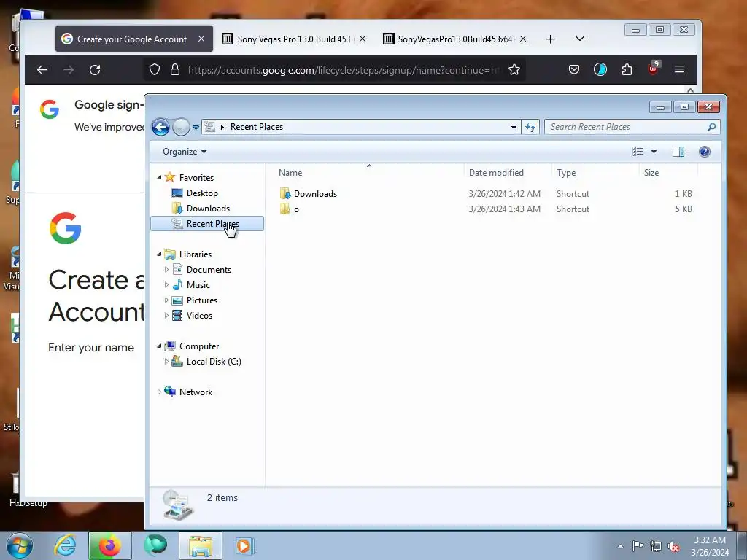Click Recent Places breadcrumb in address bar
The width and height of the screenshot is (747, 560).
click(x=256, y=127)
